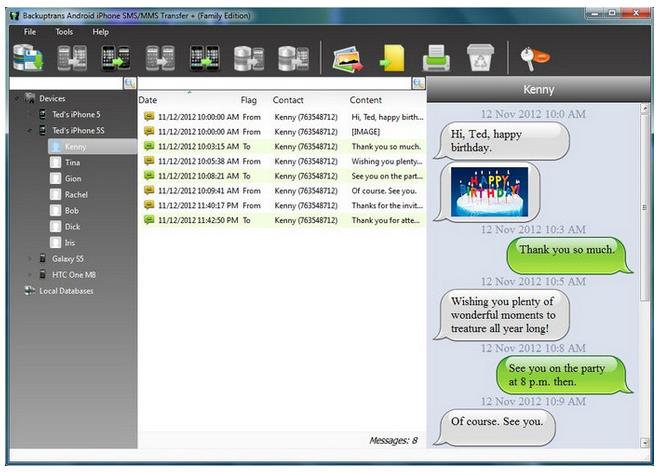Click the orange key register icon
This screenshot has height=472, width=660.
click(x=535, y=59)
